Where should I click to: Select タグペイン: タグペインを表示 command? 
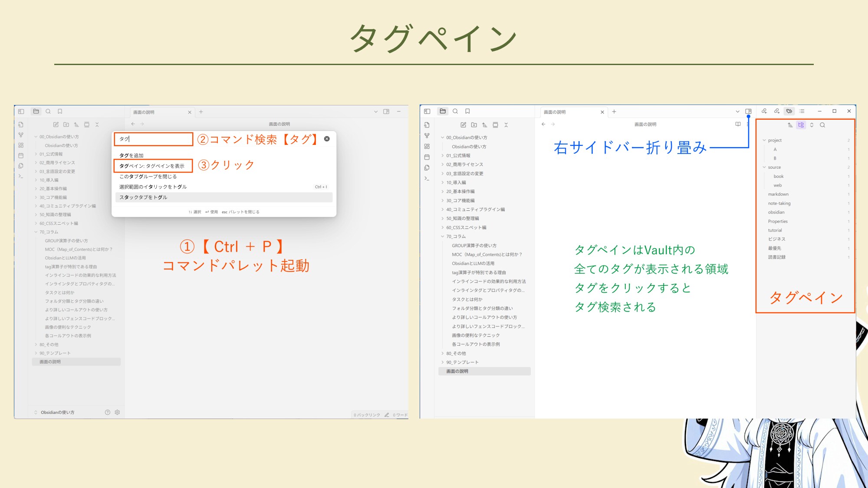(152, 166)
